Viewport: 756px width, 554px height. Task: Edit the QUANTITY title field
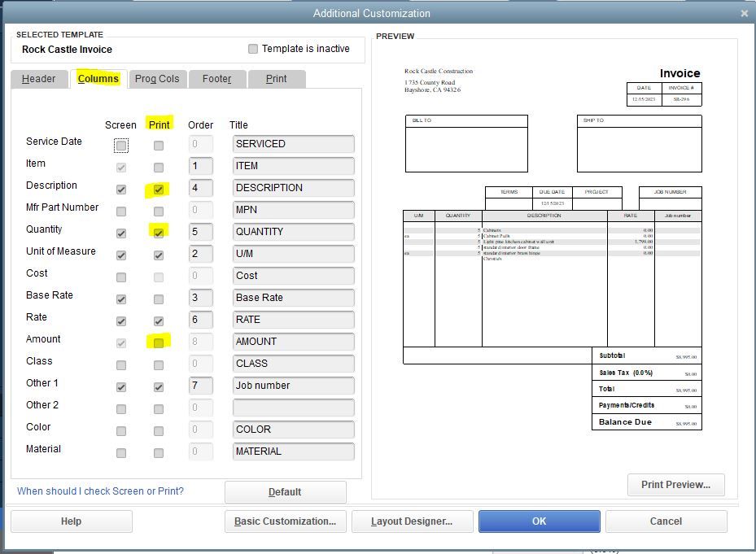coord(293,231)
